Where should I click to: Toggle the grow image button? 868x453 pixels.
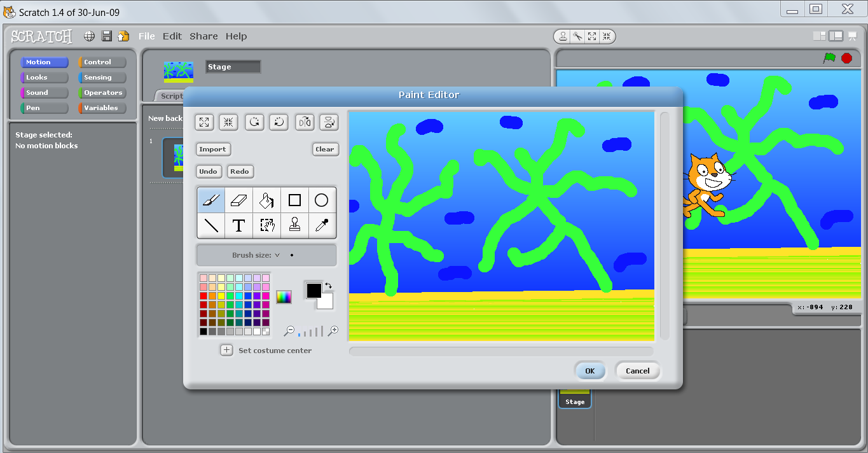[204, 122]
